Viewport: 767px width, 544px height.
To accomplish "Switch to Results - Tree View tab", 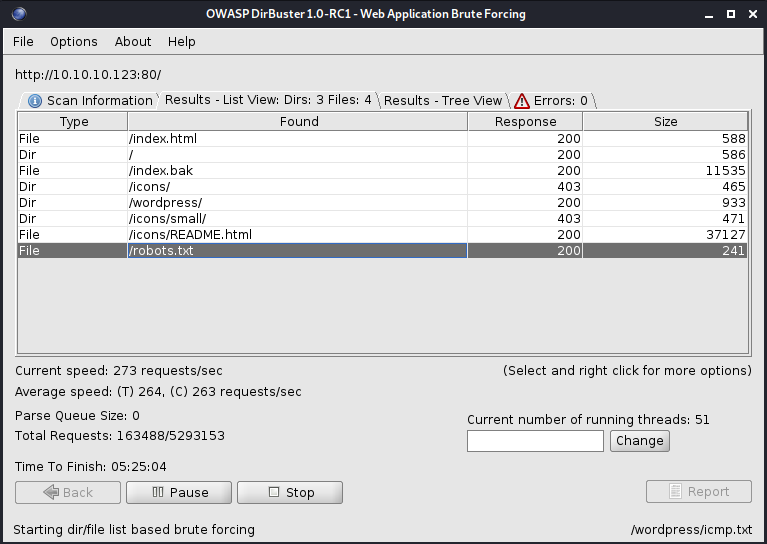I will coord(442,100).
